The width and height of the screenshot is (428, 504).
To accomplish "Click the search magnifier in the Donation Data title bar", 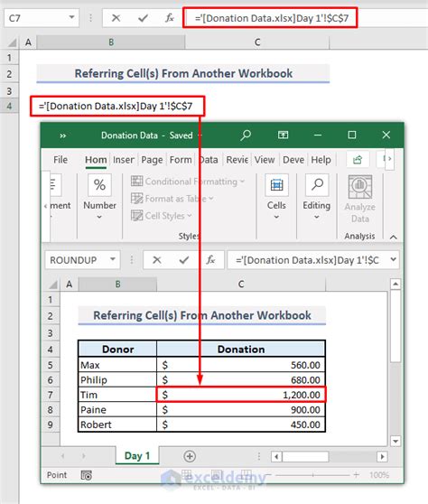I will pos(246,135).
